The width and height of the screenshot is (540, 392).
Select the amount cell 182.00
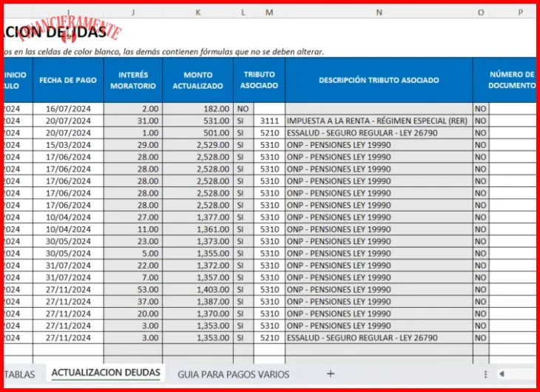click(198, 109)
